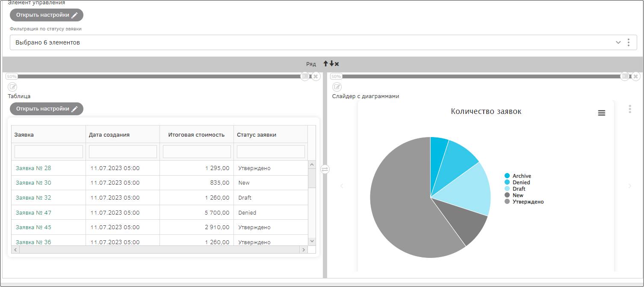644x287 pixels.
Task: Go to the next chart slide
Action: pyautogui.click(x=629, y=186)
